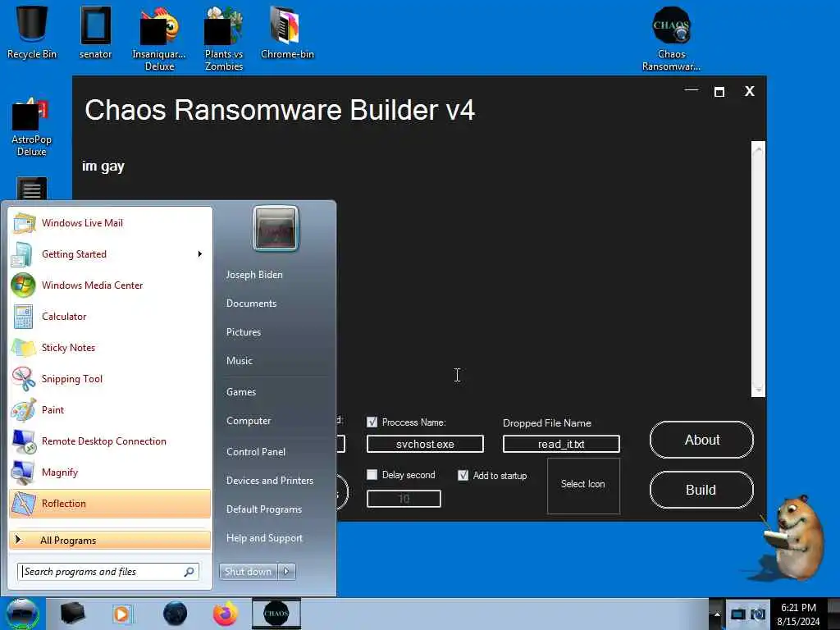Open Default Programs
This screenshot has width=840, height=630.
(263, 509)
